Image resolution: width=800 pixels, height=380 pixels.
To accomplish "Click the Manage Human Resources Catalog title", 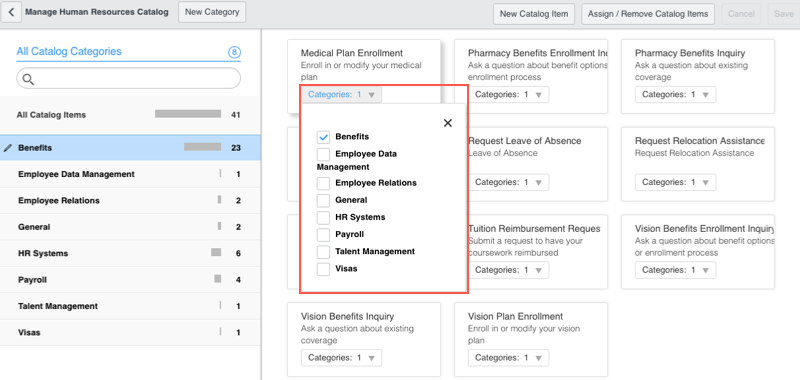I will [97, 12].
